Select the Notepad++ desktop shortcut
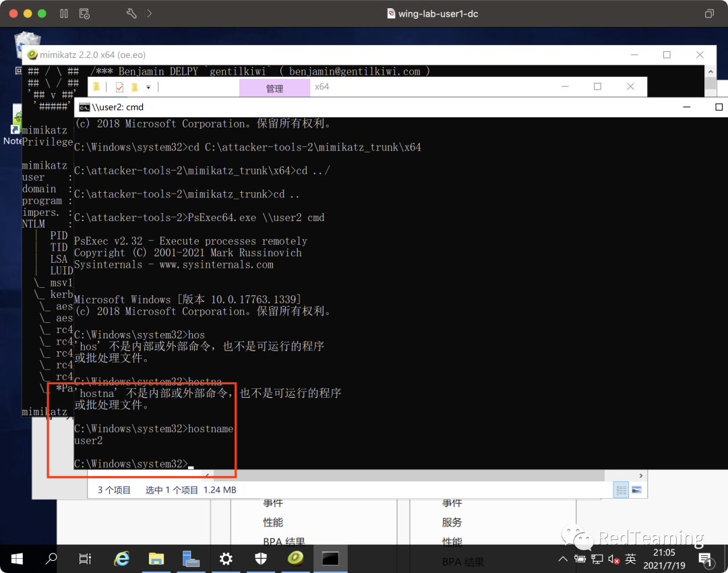Viewport: 728px width, 573px height. 17,123
